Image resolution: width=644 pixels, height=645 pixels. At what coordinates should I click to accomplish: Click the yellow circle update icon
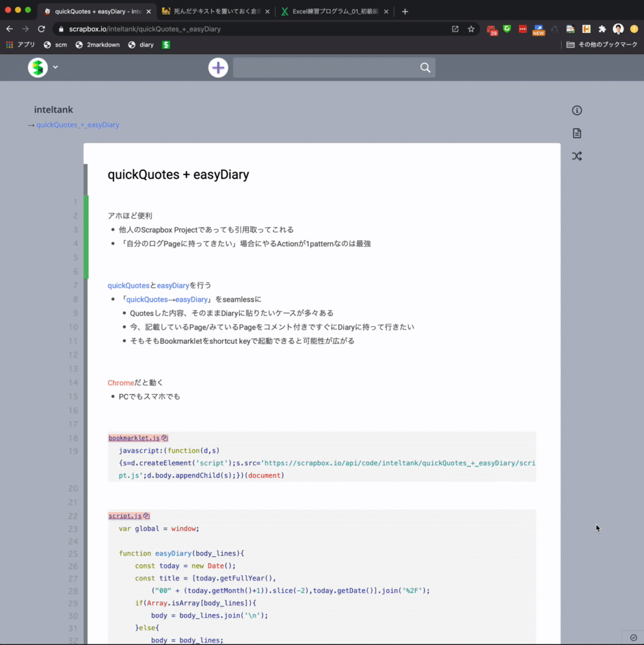(x=634, y=29)
